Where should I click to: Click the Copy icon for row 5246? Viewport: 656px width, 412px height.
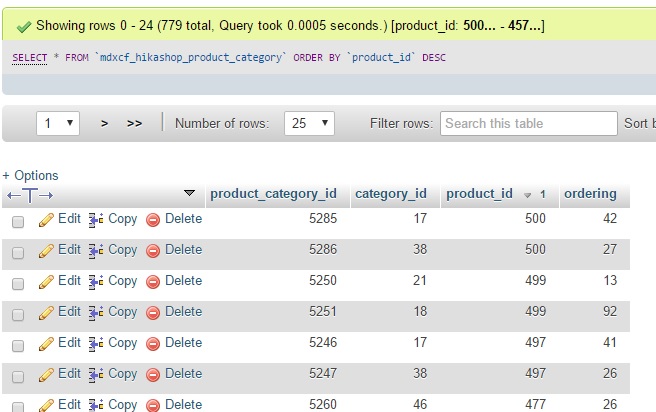point(96,344)
